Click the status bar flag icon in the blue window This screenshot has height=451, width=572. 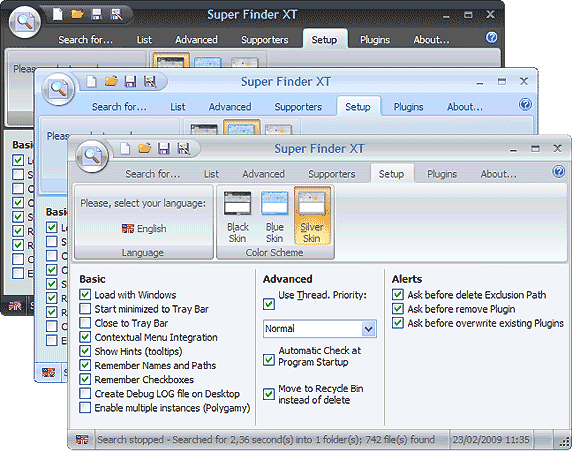(48, 373)
